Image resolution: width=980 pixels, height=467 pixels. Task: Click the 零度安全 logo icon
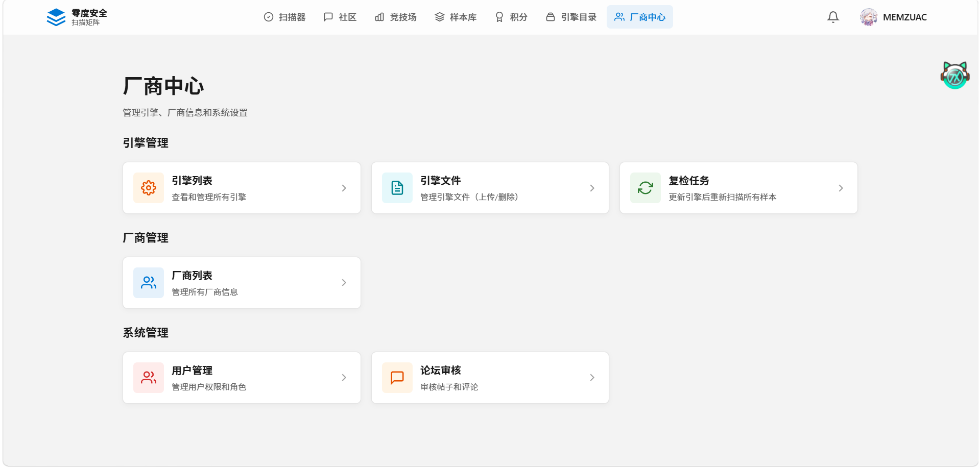pyautogui.click(x=56, y=17)
